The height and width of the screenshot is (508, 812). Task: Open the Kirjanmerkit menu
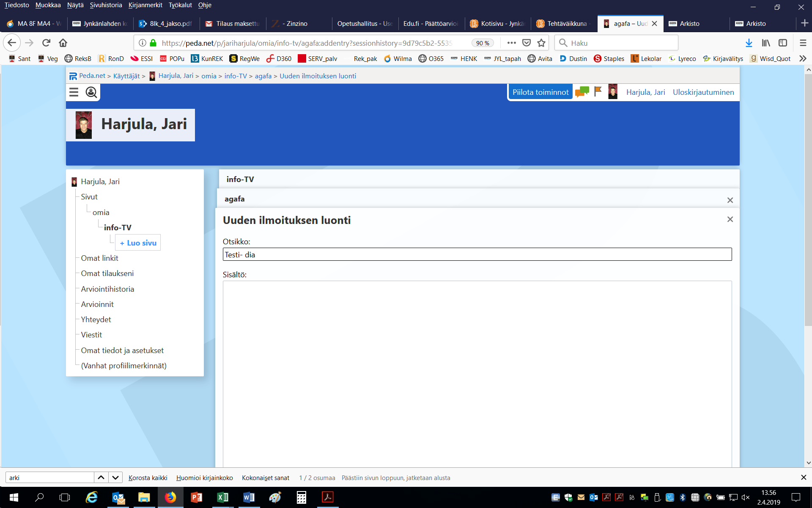[145, 5]
